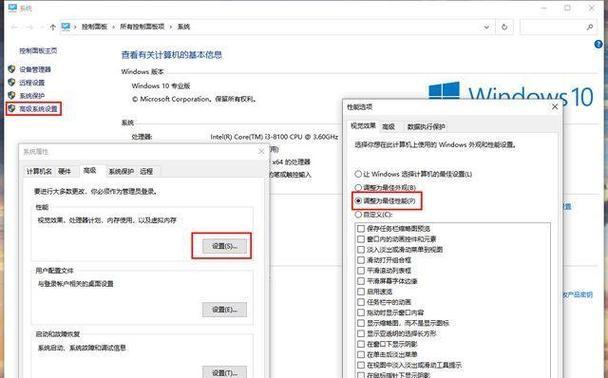
Task: Switch to 高级 tab in 性能选项
Action: click(x=388, y=126)
